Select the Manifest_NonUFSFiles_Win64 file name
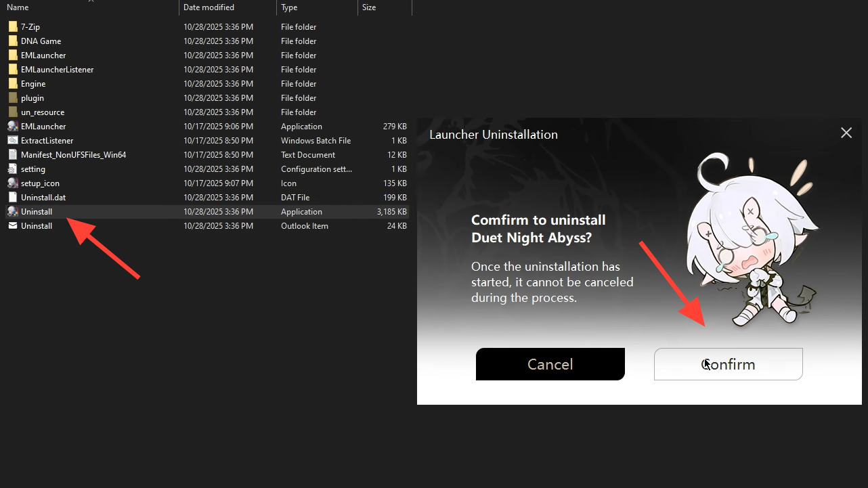Image resolution: width=868 pixels, height=488 pixels. (74, 155)
